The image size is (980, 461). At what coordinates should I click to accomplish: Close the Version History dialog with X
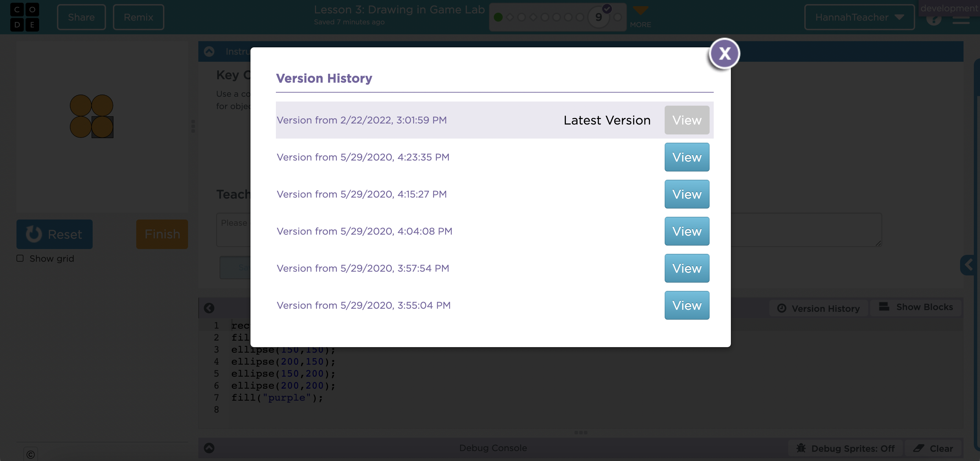(x=724, y=54)
